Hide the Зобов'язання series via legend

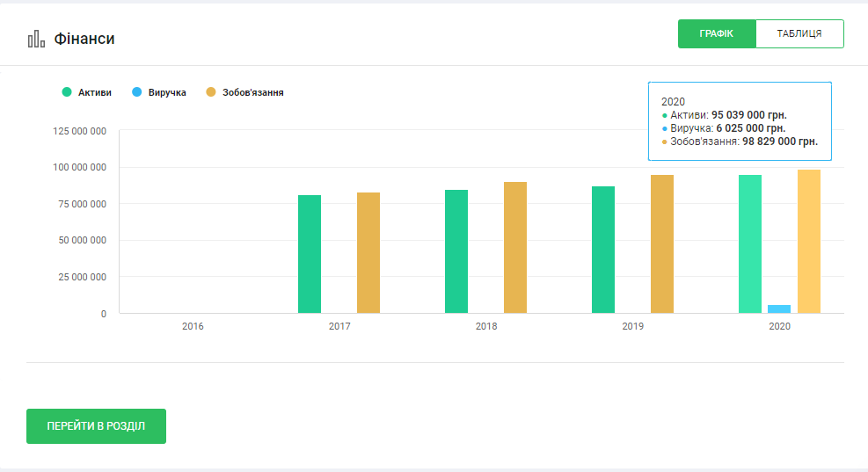[244, 92]
